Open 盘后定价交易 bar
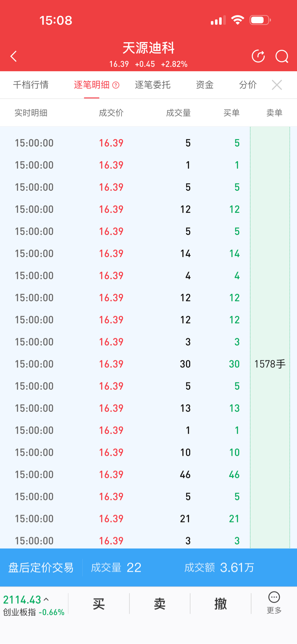Screen dimensions: 297x644 (148, 567)
